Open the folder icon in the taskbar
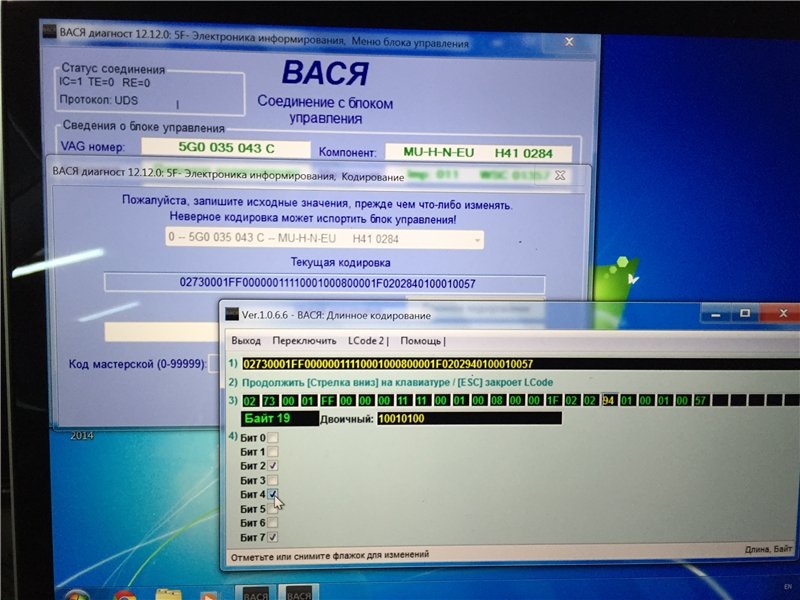The width and height of the screenshot is (800, 600). [x=168, y=595]
